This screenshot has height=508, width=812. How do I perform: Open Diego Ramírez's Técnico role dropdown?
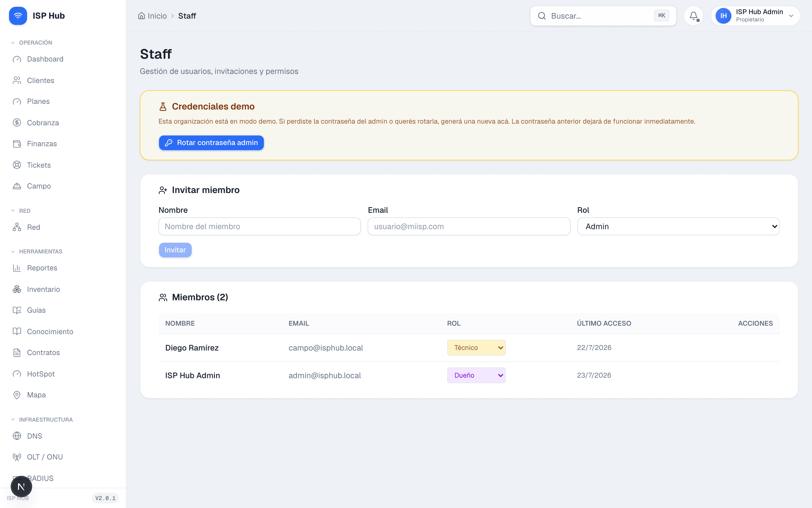[x=476, y=348]
